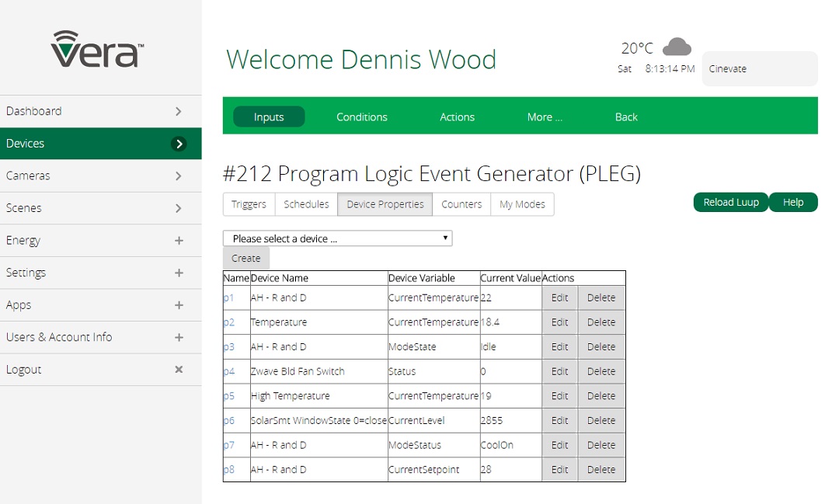
Task: Edit the p3 ModeState row
Action: pyautogui.click(x=559, y=346)
